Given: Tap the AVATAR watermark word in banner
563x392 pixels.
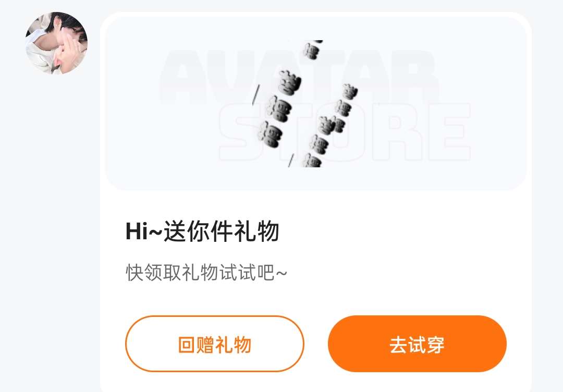Looking at the screenshot, I should coord(298,77).
